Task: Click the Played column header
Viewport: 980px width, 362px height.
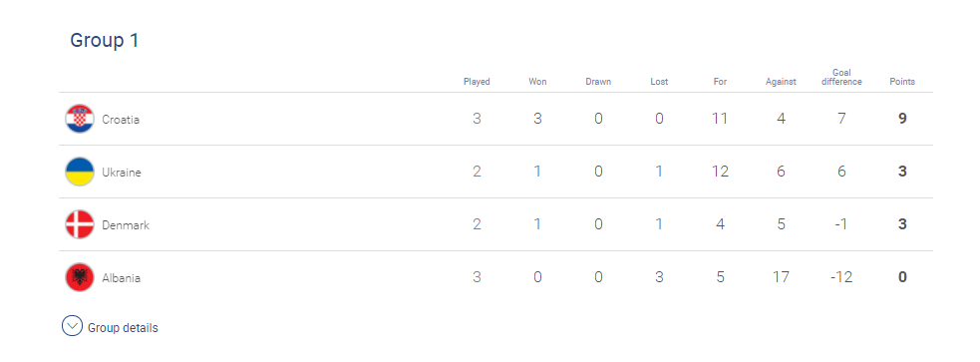Action: tap(477, 82)
